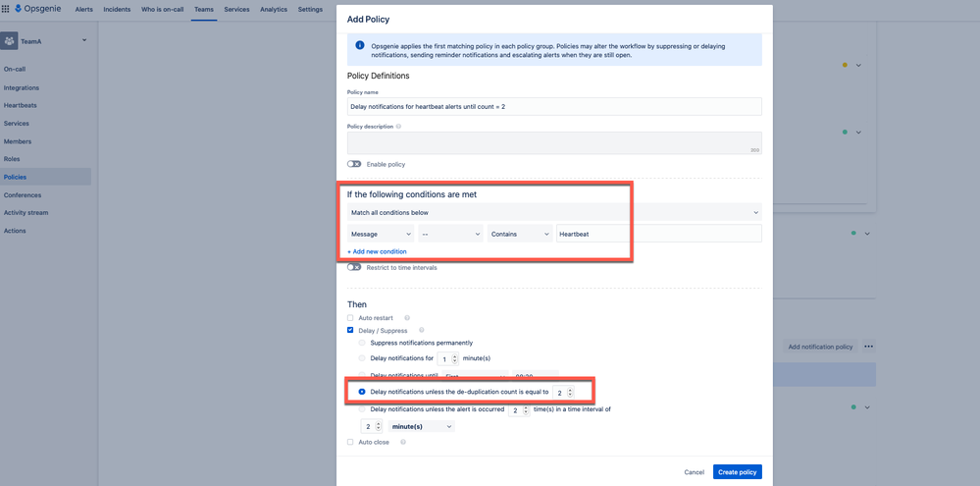Open Services in top navigation bar
Image resolution: width=980 pixels, height=486 pixels.
[x=236, y=10]
